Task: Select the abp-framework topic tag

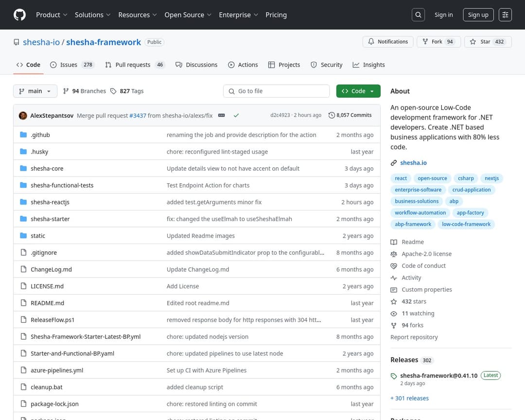Action: tap(413, 224)
